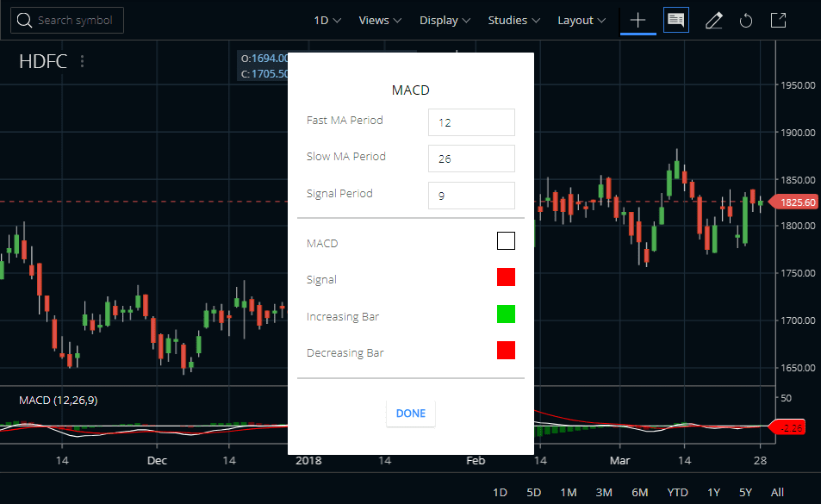Select the 3M range
The height and width of the screenshot is (504, 821).
tap(604, 493)
